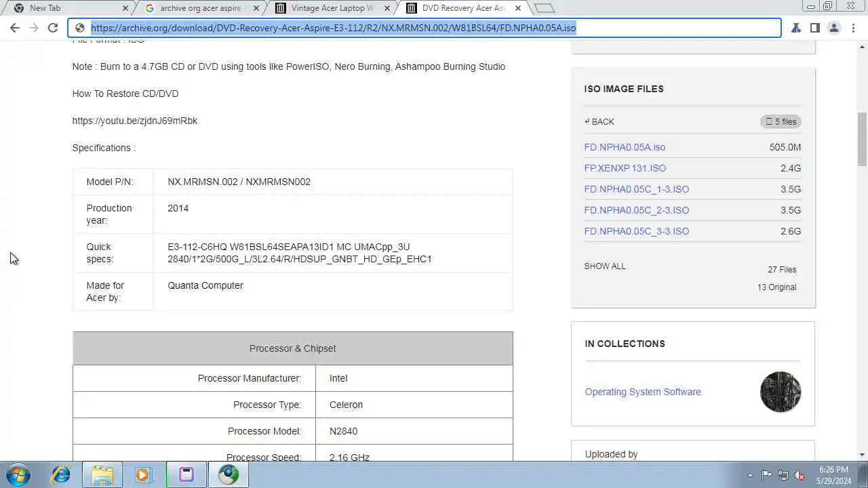Download FD.NPHA0.05C_1-3.ISO file
The height and width of the screenshot is (488, 868).
[x=637, y=189]
